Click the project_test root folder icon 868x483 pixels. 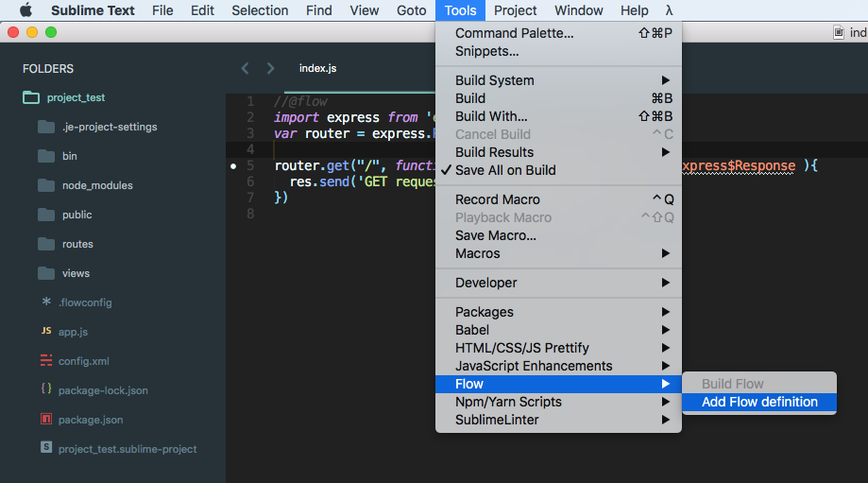click(x=31, y=97)
